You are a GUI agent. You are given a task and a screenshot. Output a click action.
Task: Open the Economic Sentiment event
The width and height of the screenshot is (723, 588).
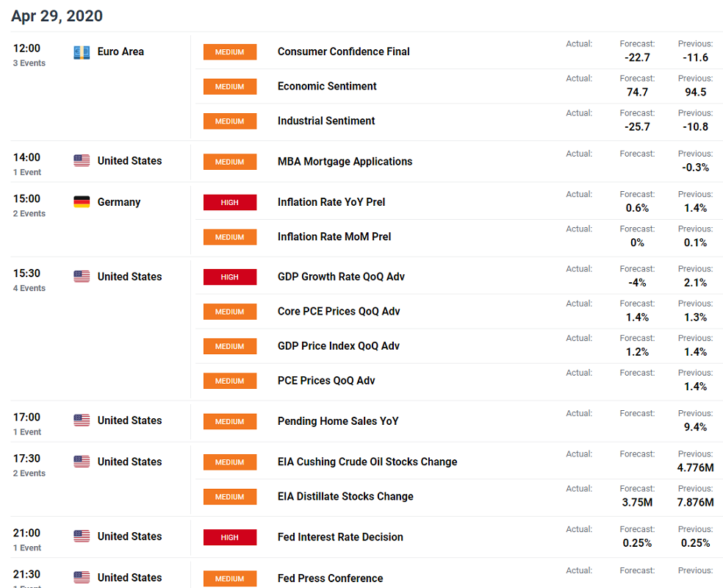327,86
